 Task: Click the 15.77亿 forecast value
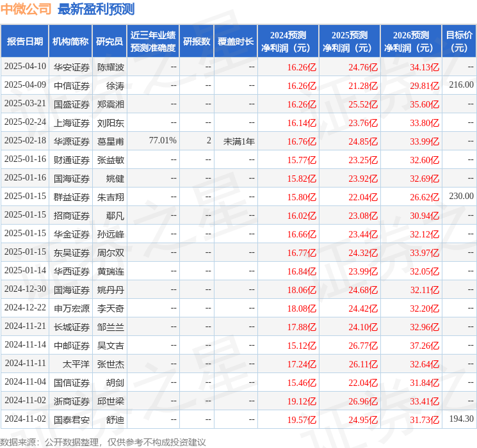pos(302,160)
